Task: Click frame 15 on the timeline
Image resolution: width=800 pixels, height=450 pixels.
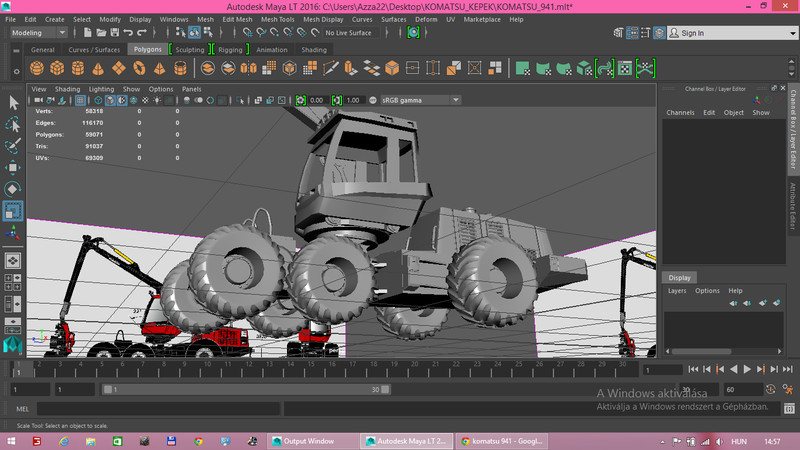Action: (x=311, y=368)
